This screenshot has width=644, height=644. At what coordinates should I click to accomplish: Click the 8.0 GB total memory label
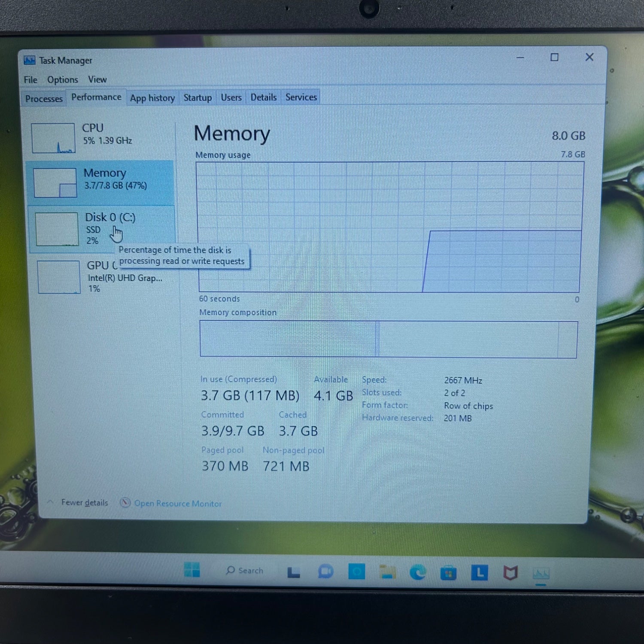568,136
